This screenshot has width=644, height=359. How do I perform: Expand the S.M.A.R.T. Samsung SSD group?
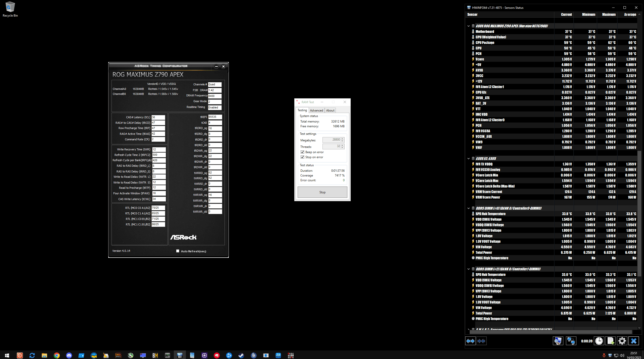468,329
